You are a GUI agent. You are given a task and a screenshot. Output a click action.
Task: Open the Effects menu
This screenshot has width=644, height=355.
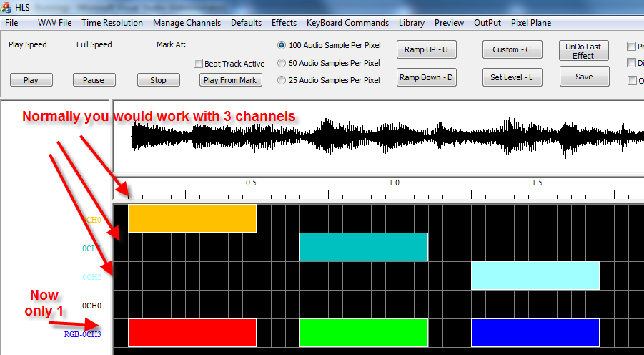pos(284,23)
